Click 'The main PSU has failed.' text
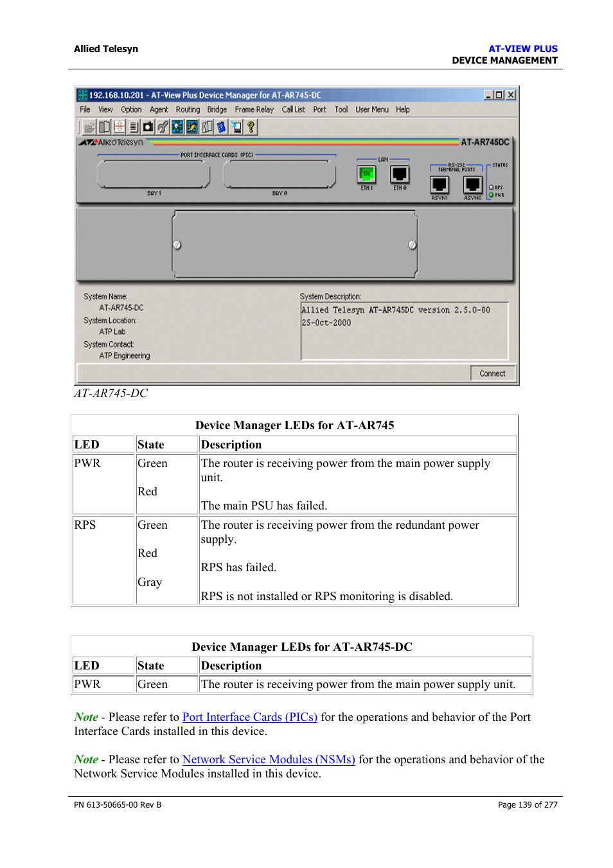 [264, 506]
